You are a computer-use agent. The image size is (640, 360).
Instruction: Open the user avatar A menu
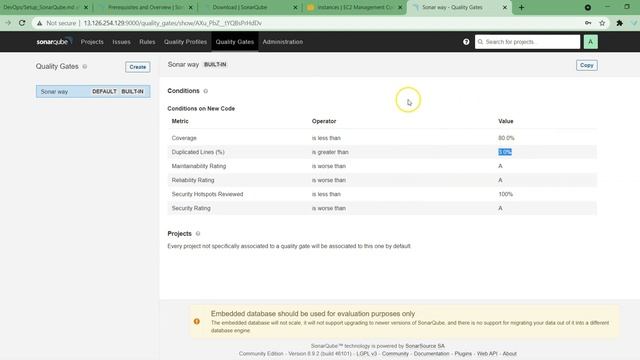(591, 42)
